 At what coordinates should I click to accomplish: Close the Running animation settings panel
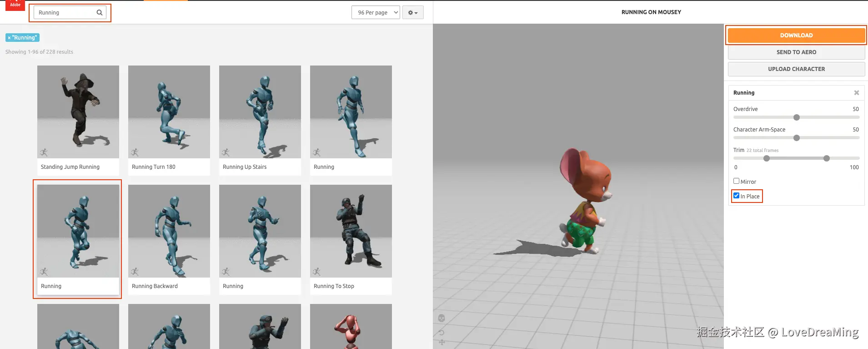(x=857, y=93)
